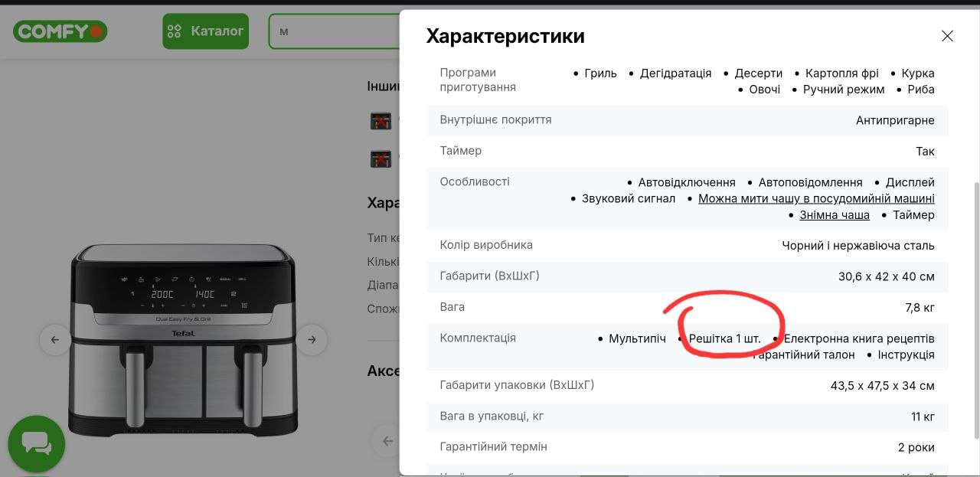
Task: Click 'Електронна книга рецептів' item
Action: click(858, 338)
